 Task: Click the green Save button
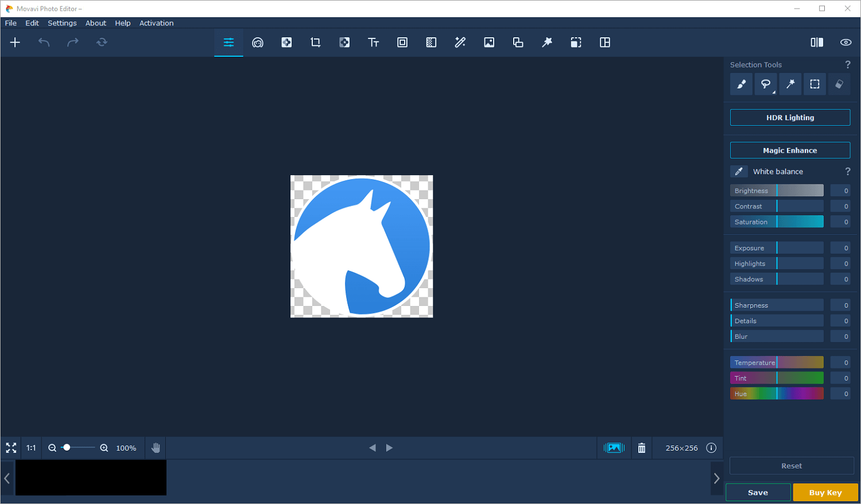coord(758,493)
